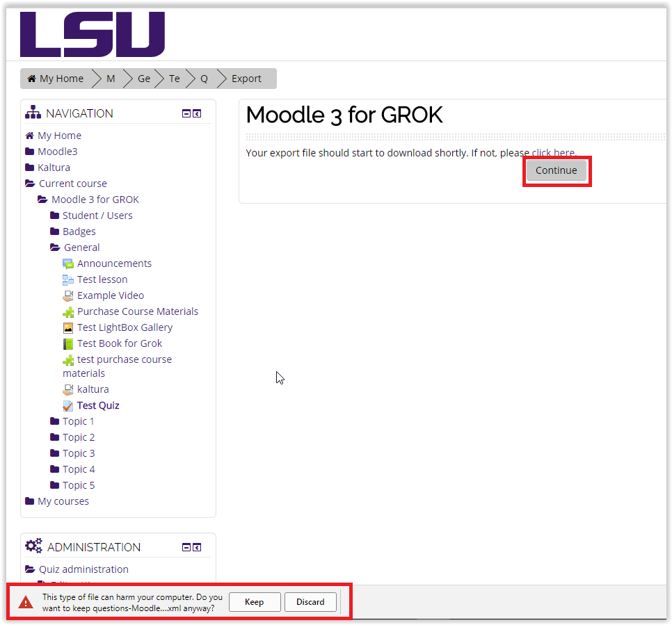672x625 pixels.
Task: Click the LSU logo
Action: [93, 34]
